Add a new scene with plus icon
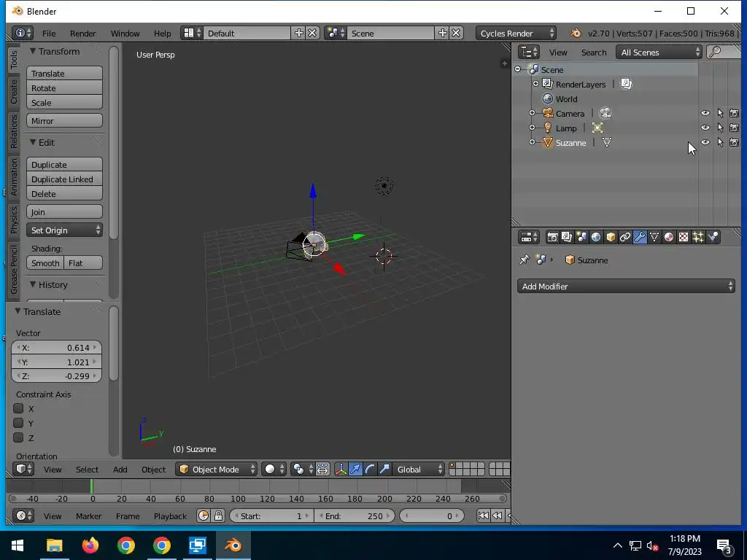 443,33
